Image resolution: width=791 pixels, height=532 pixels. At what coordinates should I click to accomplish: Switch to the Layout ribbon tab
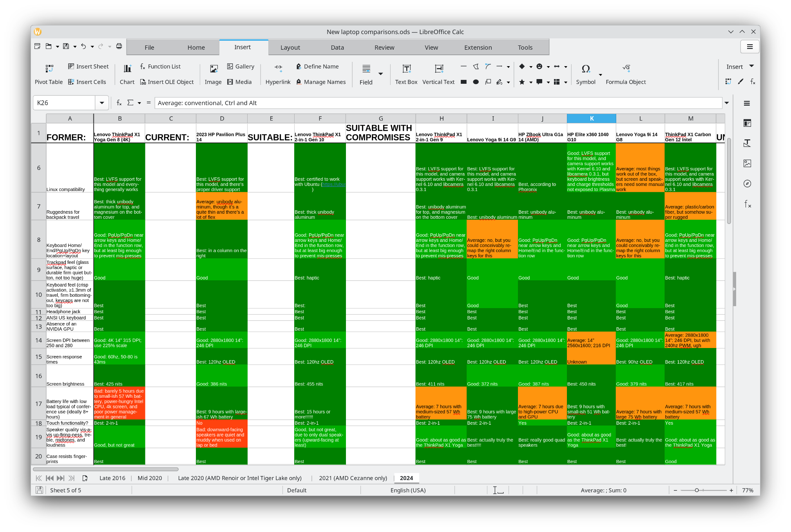[290, 47]
